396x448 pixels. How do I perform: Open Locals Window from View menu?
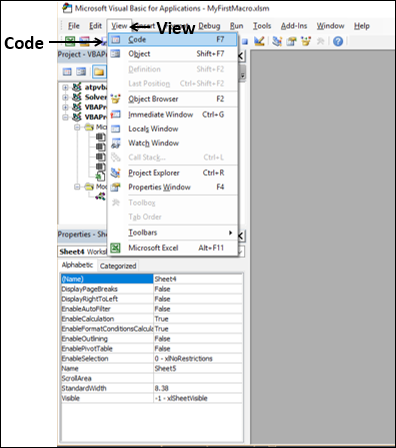point(172,129)
